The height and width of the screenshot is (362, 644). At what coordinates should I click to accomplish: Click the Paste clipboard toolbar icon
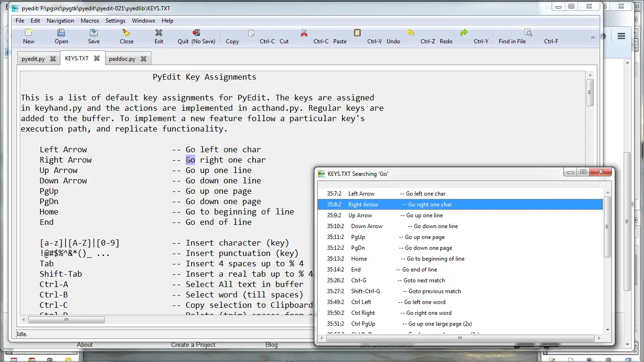point(357,33)
